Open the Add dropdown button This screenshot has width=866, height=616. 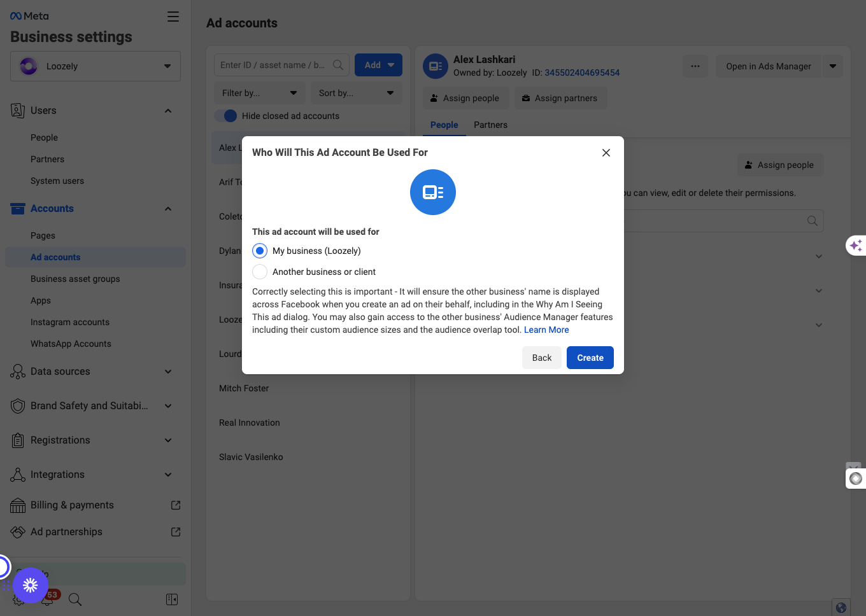tap(378, 65)
